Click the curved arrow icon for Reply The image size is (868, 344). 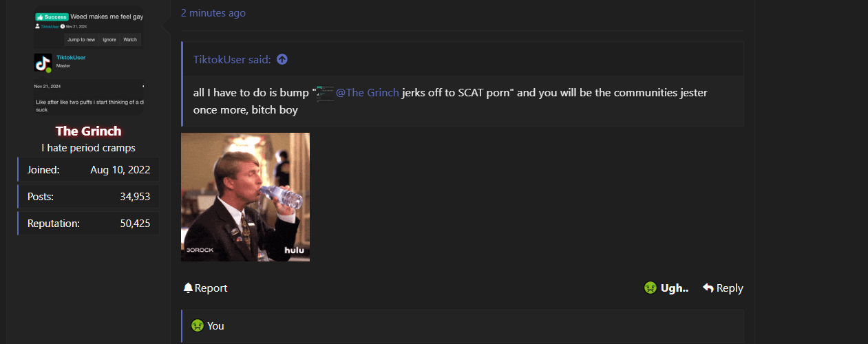708,288
